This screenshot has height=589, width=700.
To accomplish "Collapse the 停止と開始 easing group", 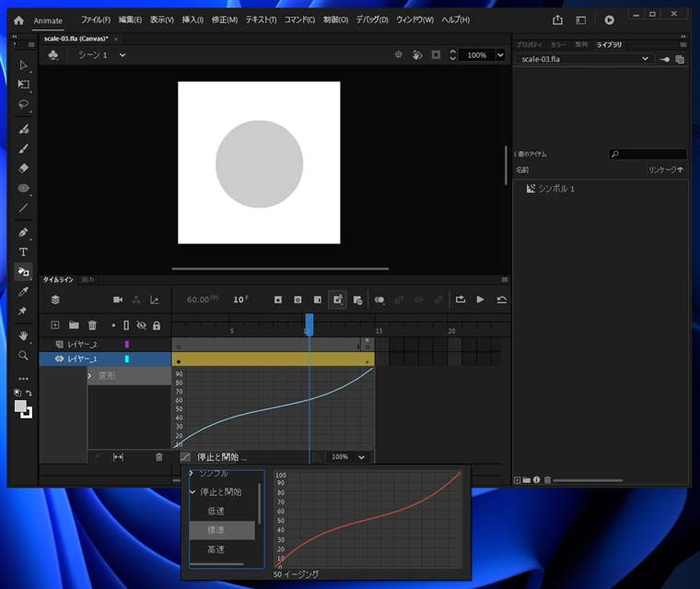I will point(192,492).
